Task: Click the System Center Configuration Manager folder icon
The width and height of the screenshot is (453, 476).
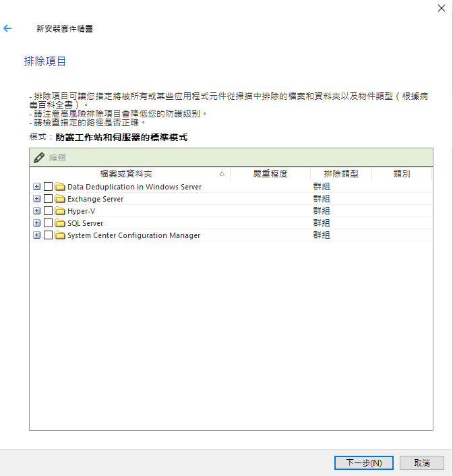Action: [x=59, y=235]
